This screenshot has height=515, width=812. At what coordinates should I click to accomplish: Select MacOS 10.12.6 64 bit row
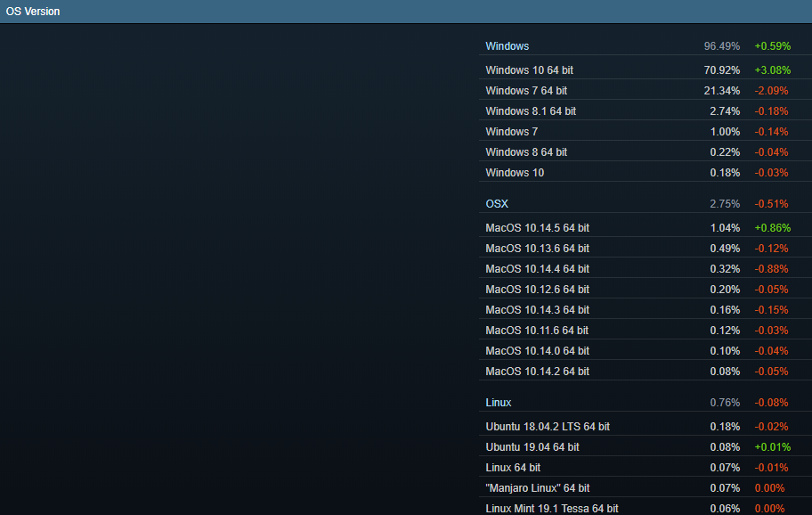(646, 289)
